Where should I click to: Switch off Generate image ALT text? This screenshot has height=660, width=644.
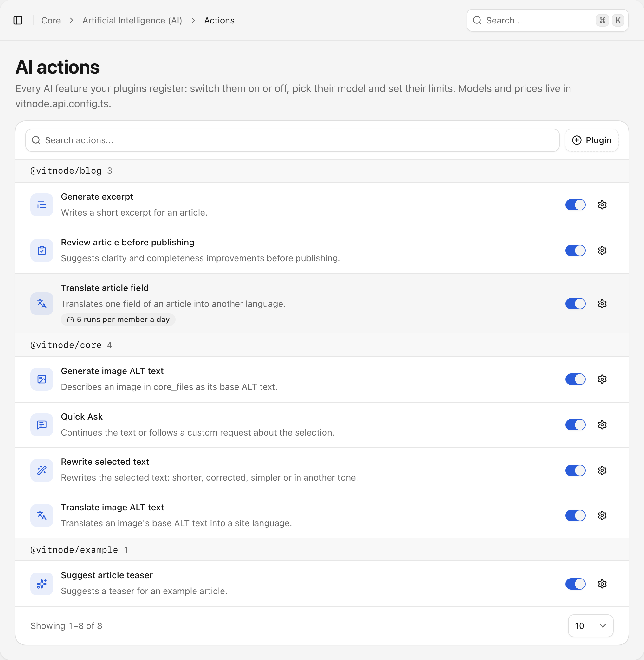575,379
